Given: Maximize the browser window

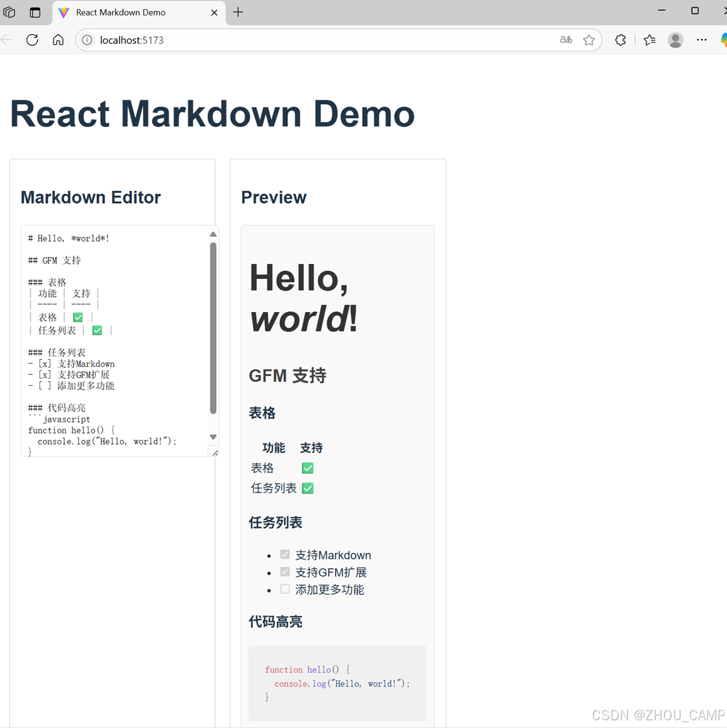Looking at the screenshot, I should pos(695,10).
